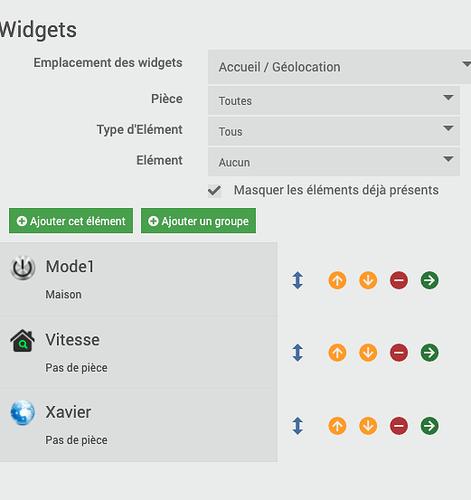
Task: Click the blue reorder handle for Vitesse
Action: click(298, 353)
